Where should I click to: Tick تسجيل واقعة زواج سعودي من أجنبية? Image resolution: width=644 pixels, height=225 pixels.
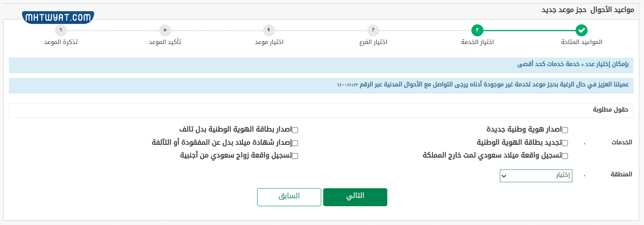coord(295,156)
